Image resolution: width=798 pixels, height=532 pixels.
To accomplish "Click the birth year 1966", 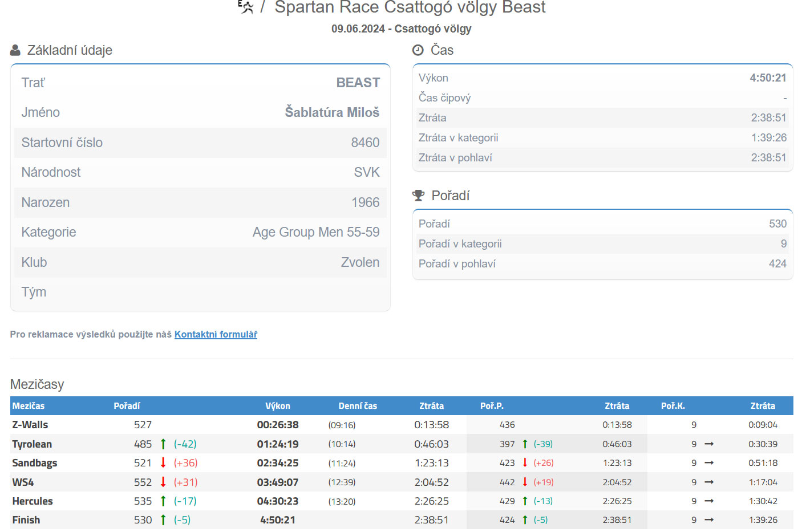I will click(x=365, y=202).
